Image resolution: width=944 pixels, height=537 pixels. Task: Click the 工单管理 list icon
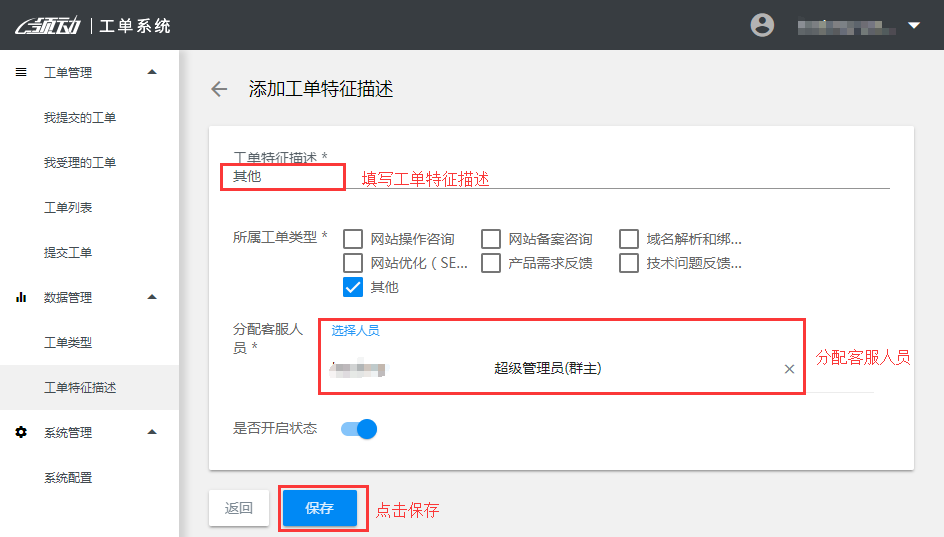pyautogui.click(x=21, y=72)
